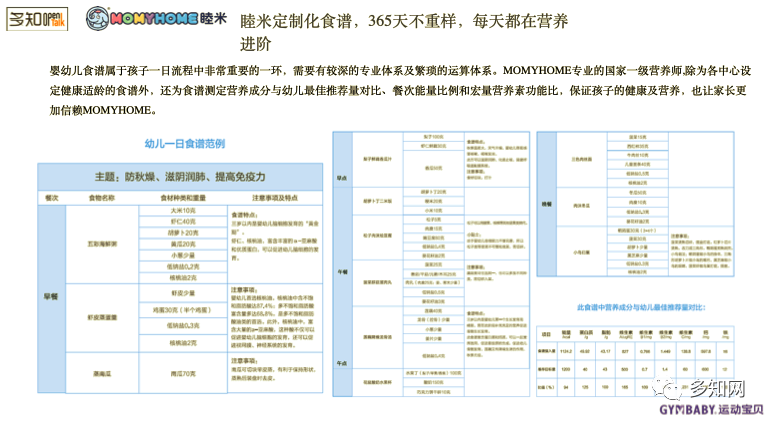Click the 食谱特点 notes paragraph in the breakfast table
This screenshot has width=770, height=422.
[x=275, y=236]
